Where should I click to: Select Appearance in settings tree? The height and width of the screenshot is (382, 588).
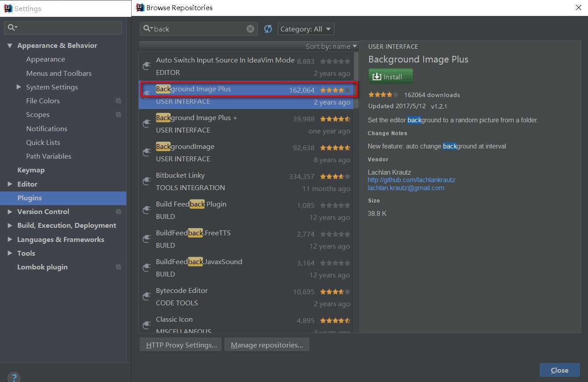(x=46, y=59)
